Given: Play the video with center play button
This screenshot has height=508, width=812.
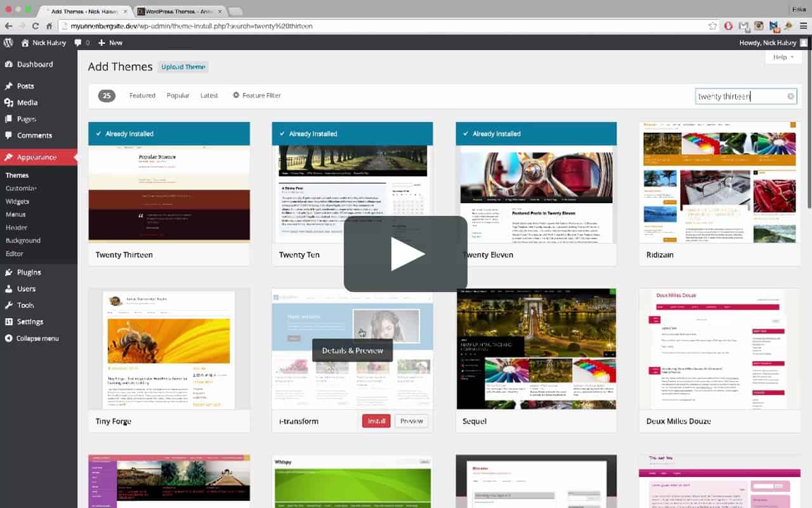Looking at the screenshot, I should (406, 254).
